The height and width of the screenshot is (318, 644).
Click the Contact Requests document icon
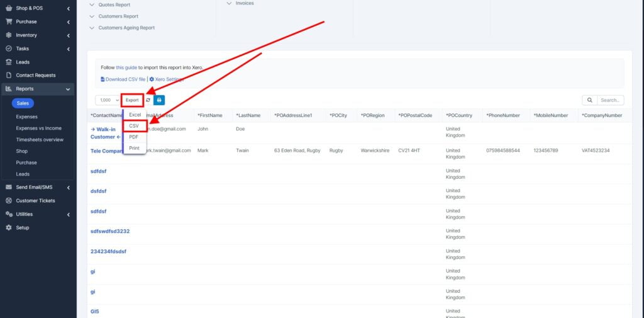(9, 76)
